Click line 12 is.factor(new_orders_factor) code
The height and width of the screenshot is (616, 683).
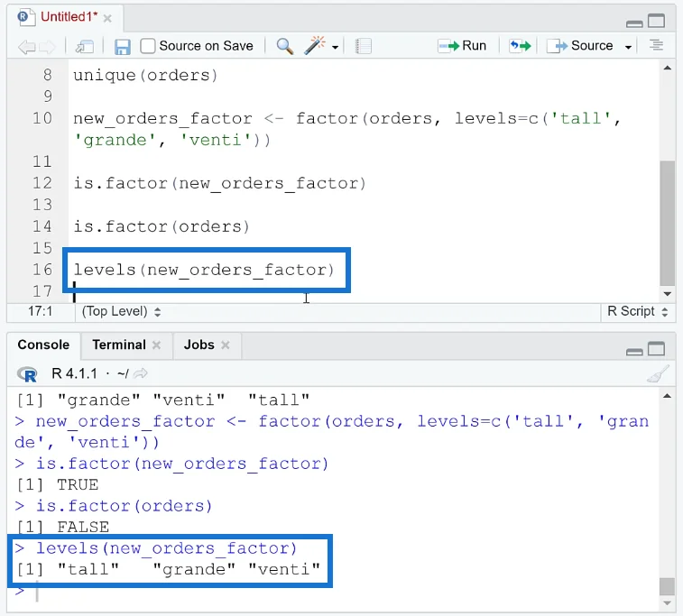(x=219, y=184)
